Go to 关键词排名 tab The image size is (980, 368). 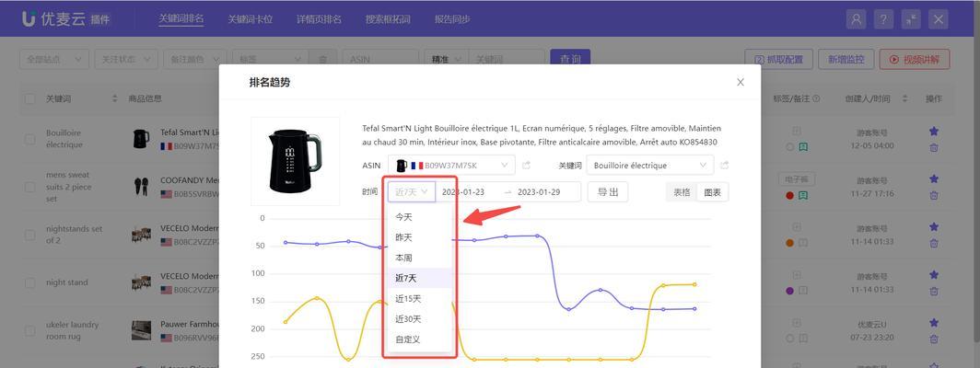pyautogui.click(x=181, y=18)
